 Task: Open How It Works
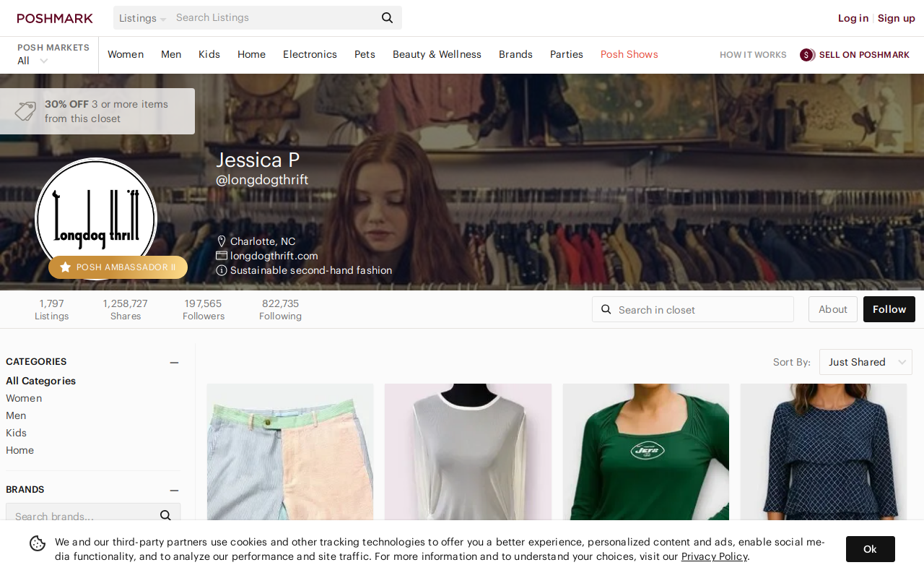pos(753,55)
